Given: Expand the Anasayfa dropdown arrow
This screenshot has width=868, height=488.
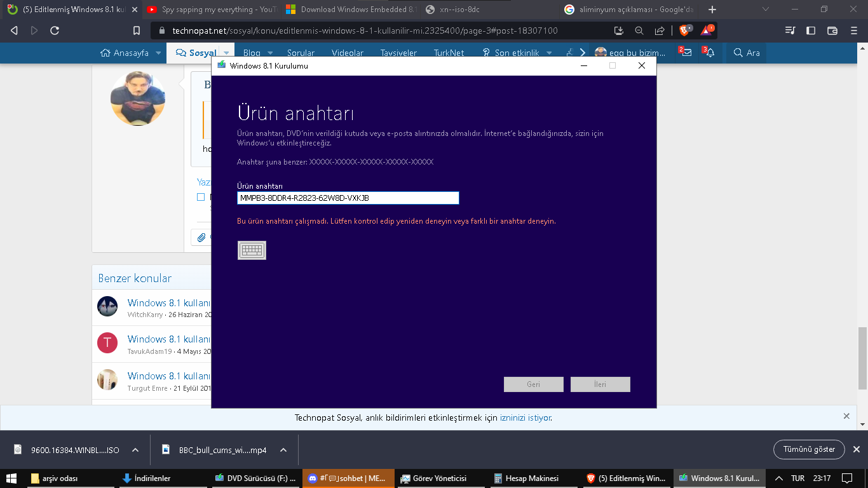Looking at the screenshot, I should [158, 53].
